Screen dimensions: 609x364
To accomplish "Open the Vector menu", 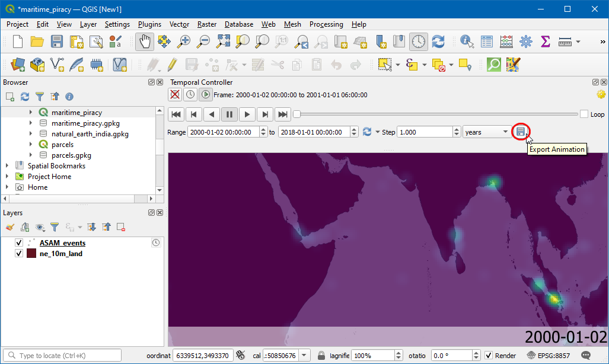I will (179, 24).
